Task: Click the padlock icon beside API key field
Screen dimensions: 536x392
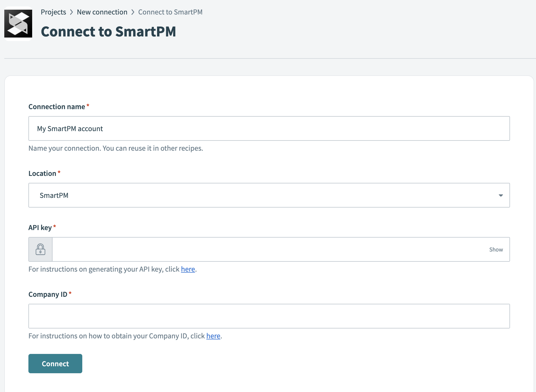Action: [x=40, y=249]
